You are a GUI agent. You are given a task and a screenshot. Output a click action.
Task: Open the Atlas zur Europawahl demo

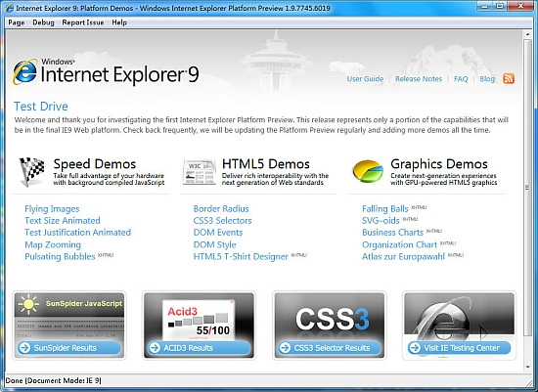click(x=403, y=256)
